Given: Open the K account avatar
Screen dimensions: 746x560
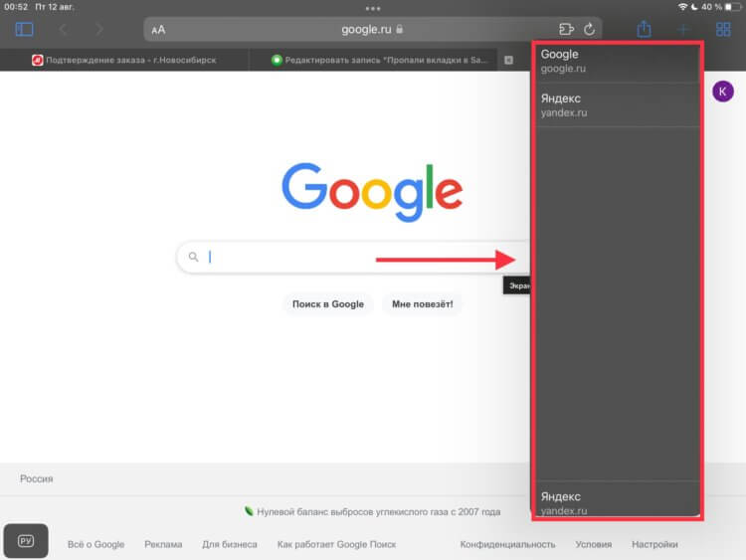Looking at the screenshot, I should point(723,92).
